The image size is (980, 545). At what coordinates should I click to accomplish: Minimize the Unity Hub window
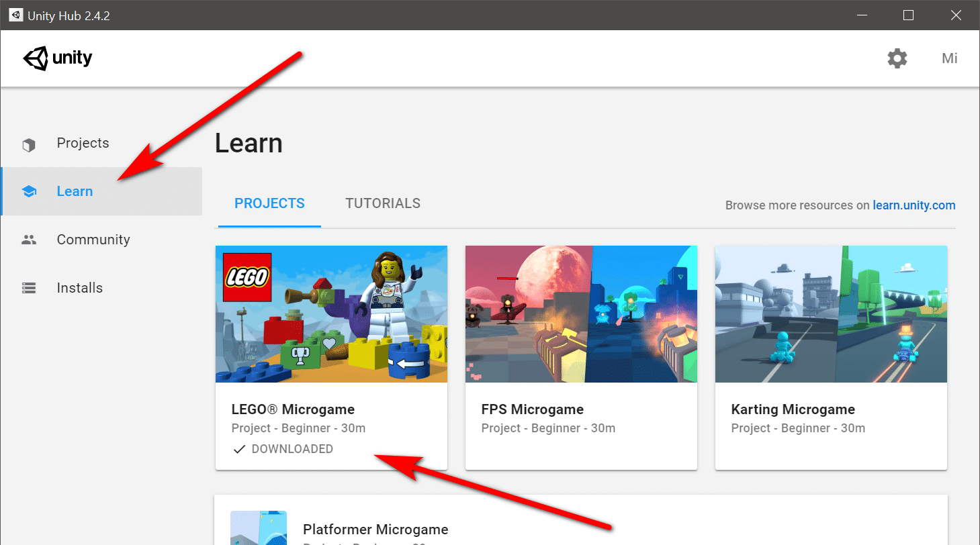point(861,15)
